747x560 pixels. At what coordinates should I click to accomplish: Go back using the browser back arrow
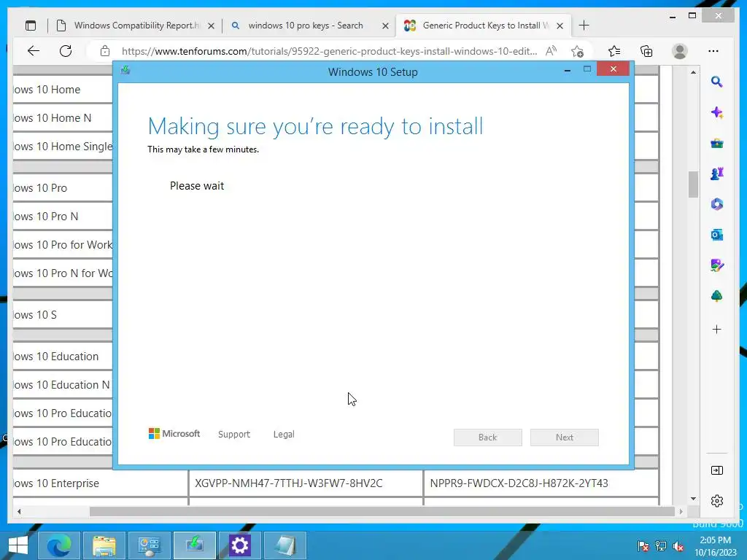click(33, 51)
